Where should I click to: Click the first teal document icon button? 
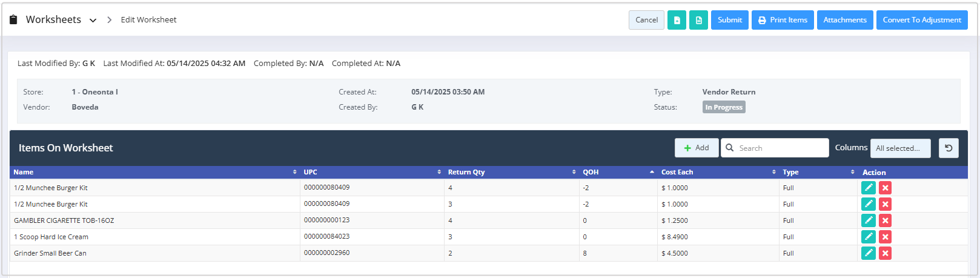click(x=677, y=20)
